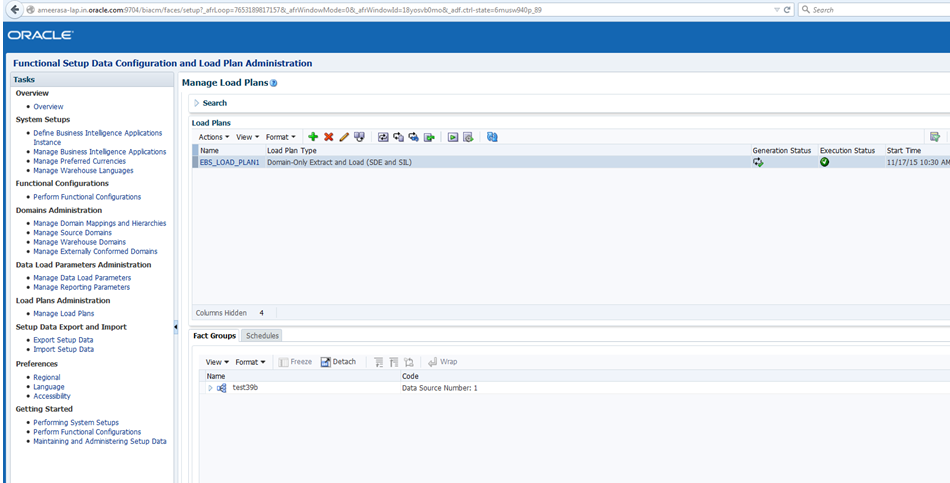This screenshot has height=483, width=950.
Task: Click the green Execution Status check for EBS_LOAD_PLAN1
Action: (x=825, y=162)
